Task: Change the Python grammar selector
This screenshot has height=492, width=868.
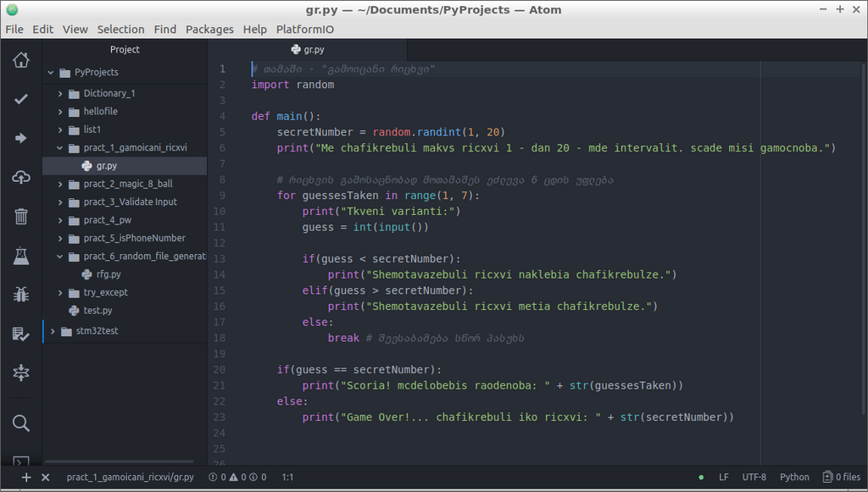Action: [794, 477]
